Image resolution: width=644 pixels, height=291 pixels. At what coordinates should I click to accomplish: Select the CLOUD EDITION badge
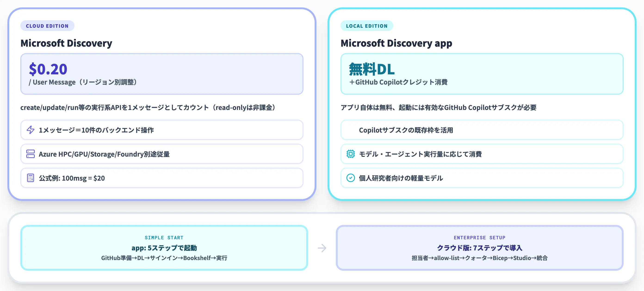(x=47, y=26)
